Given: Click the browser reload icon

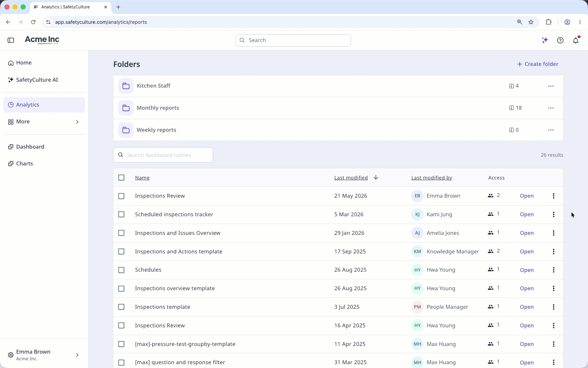Looking at the screenshot, I should click(x=33, y=22).
